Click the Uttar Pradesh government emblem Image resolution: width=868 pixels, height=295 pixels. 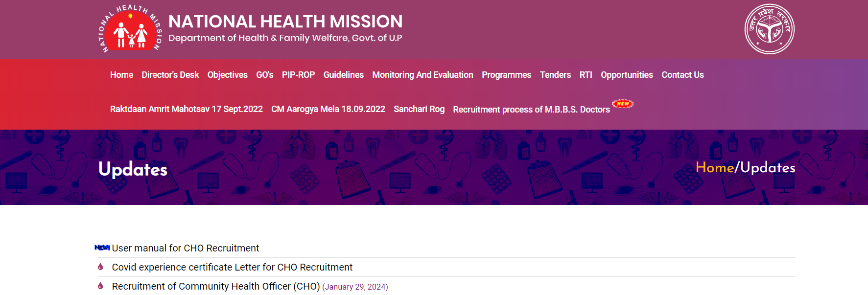[769, 29]
